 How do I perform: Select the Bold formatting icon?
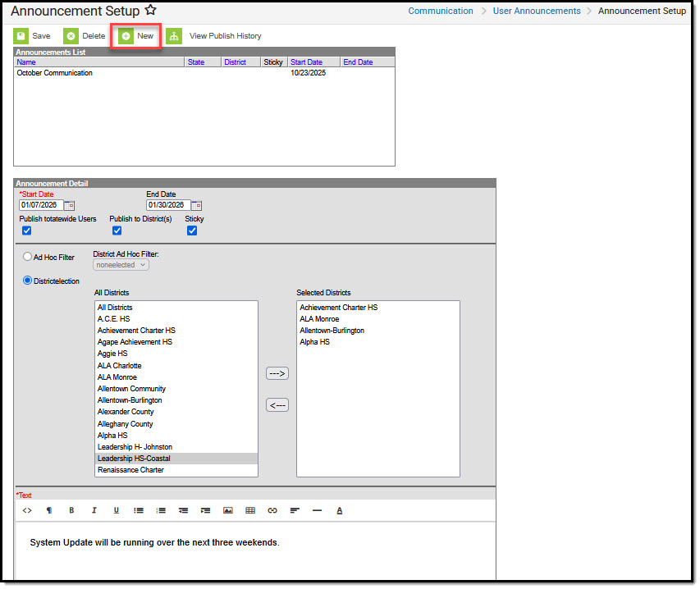[x=71, y=510]
